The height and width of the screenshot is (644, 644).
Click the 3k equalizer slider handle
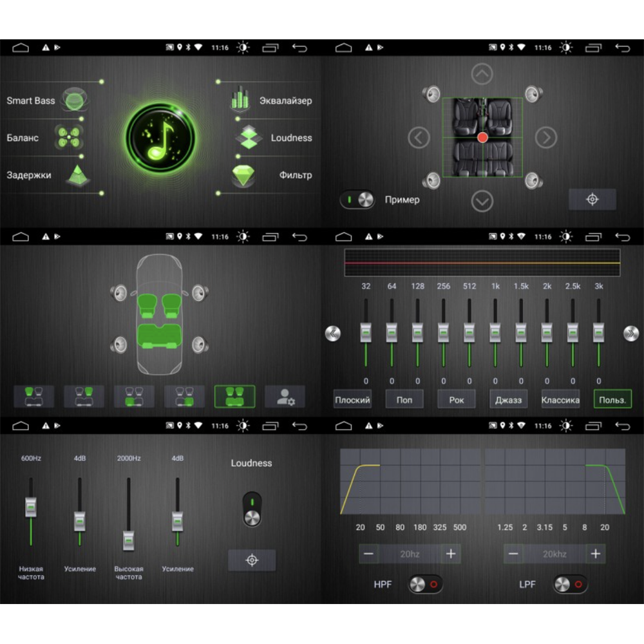tap(599, 333)
